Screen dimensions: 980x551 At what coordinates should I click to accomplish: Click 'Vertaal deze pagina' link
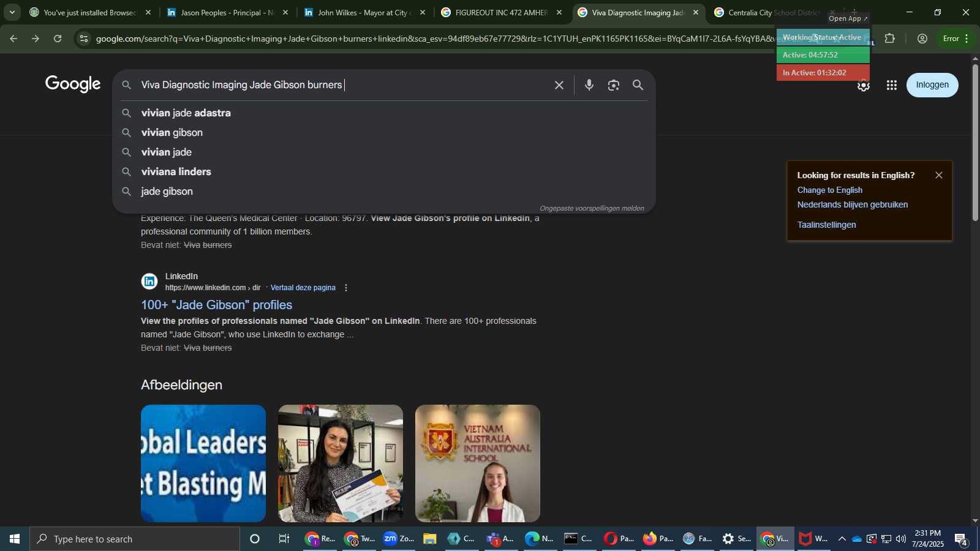[303, 288]
